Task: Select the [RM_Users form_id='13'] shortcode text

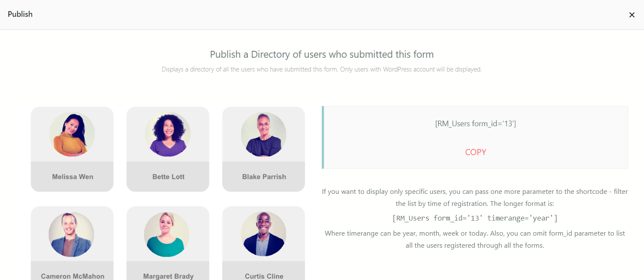Action: [x=475, y=124]
